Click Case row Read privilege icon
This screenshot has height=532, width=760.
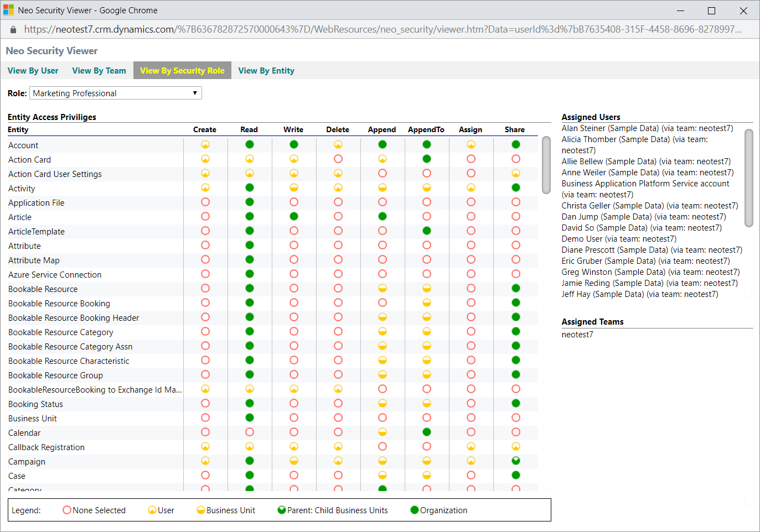click(x=250, y=475)
